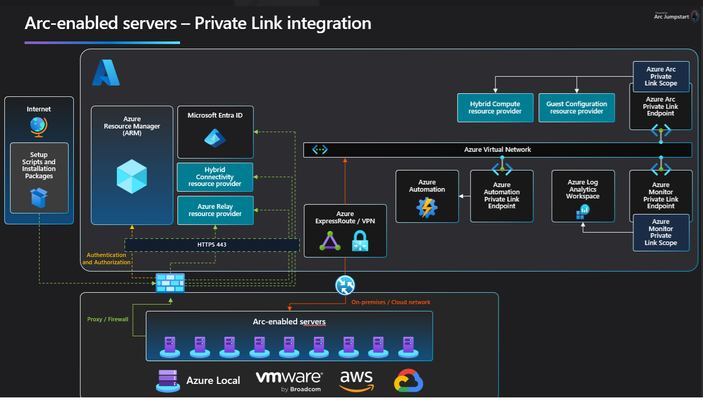Viewport: 703px width, 400px height.
Task: Click the Google Cloud logo
Action: click(408, 381)
